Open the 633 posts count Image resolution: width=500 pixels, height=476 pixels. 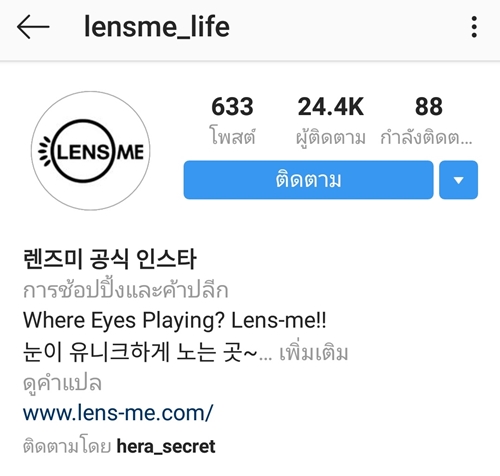(232, 107)
